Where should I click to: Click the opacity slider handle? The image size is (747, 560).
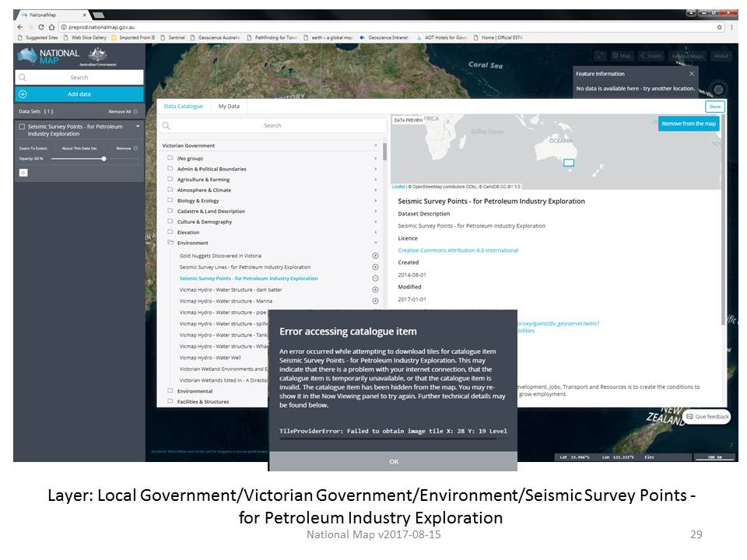click(x=103, y=159)
